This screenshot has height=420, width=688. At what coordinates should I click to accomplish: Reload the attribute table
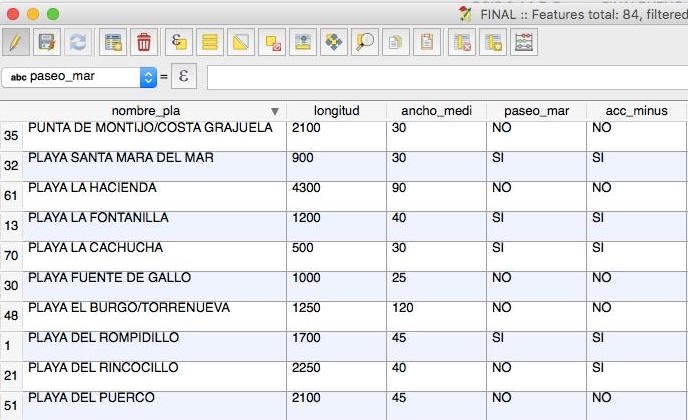coord(76,42)
